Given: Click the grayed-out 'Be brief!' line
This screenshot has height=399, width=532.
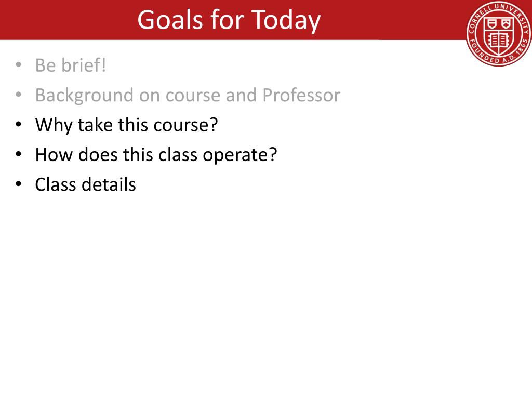Looking at the screenshot, I should [71, 65].
